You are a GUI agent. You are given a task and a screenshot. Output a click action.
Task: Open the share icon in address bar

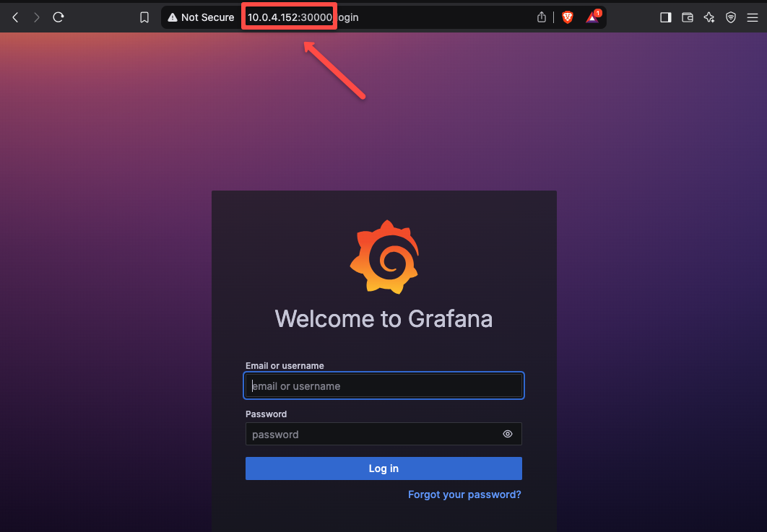coord(542,17)
